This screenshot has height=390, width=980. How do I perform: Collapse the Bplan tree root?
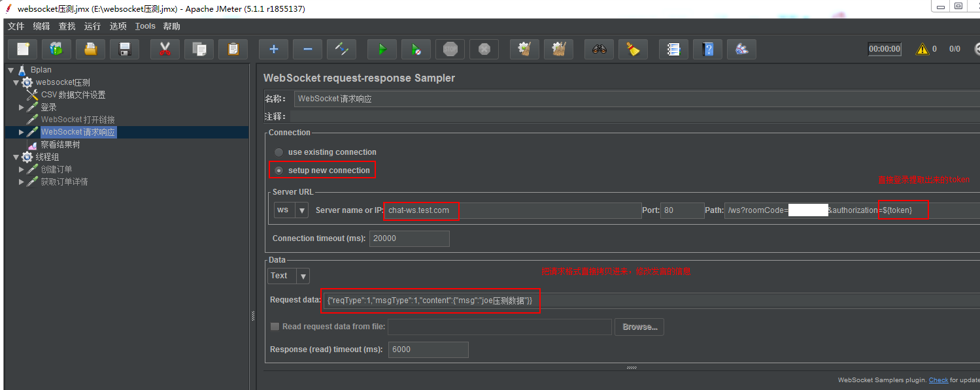point(10,70)
